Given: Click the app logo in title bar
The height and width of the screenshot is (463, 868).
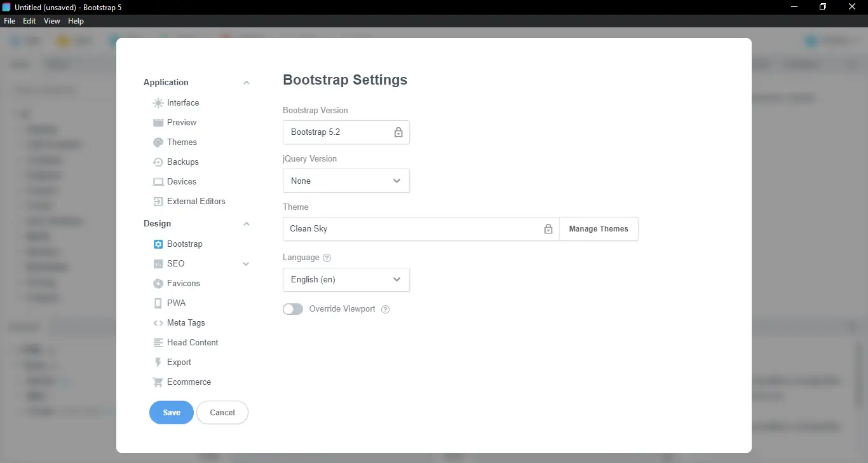Looking at the screenshot, I should tap(6, 6).
